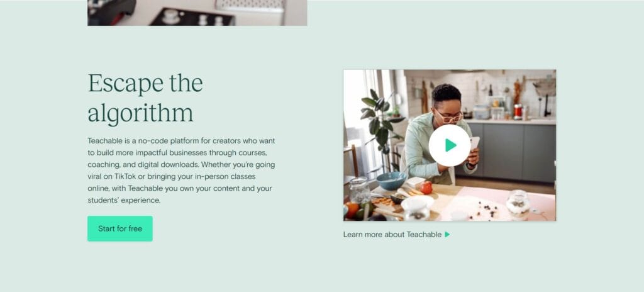Screen dimensions: 644x292
Task: Open the Learn more about Teachable link
Action: coord(392,235)
